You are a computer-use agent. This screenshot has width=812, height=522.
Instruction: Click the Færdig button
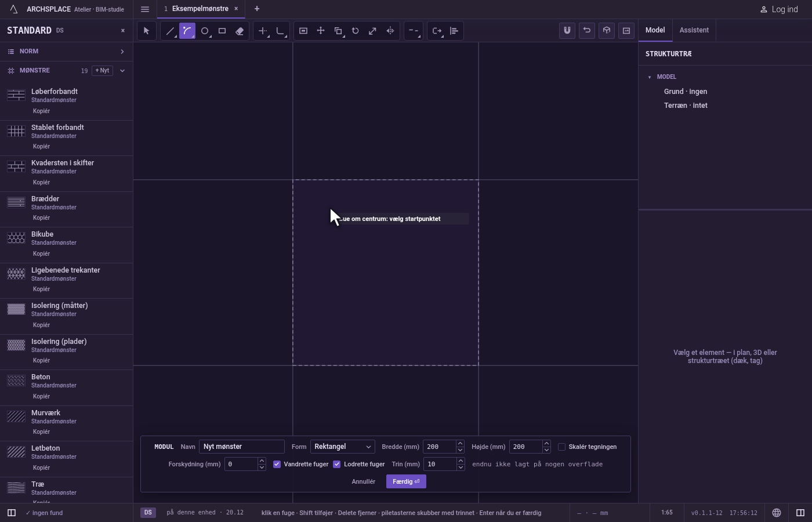click(406, 481)
